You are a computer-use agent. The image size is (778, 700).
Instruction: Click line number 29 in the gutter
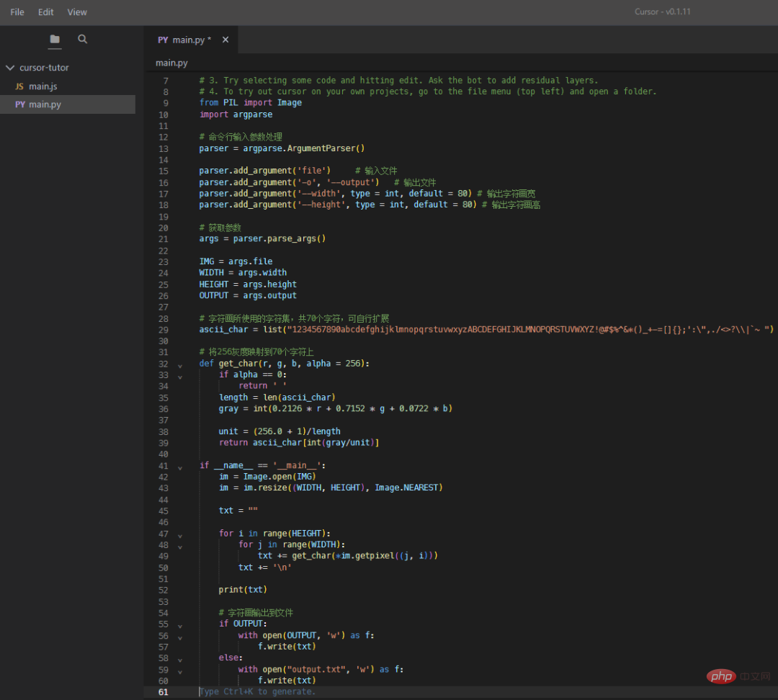coord(164,330)
